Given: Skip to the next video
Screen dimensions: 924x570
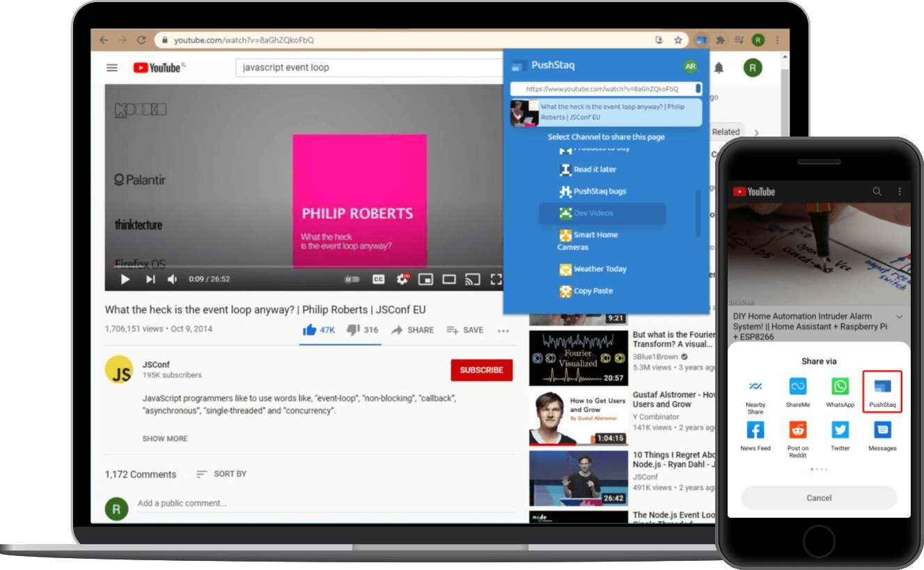Looking at the screenshot, I should pos(150,279).
